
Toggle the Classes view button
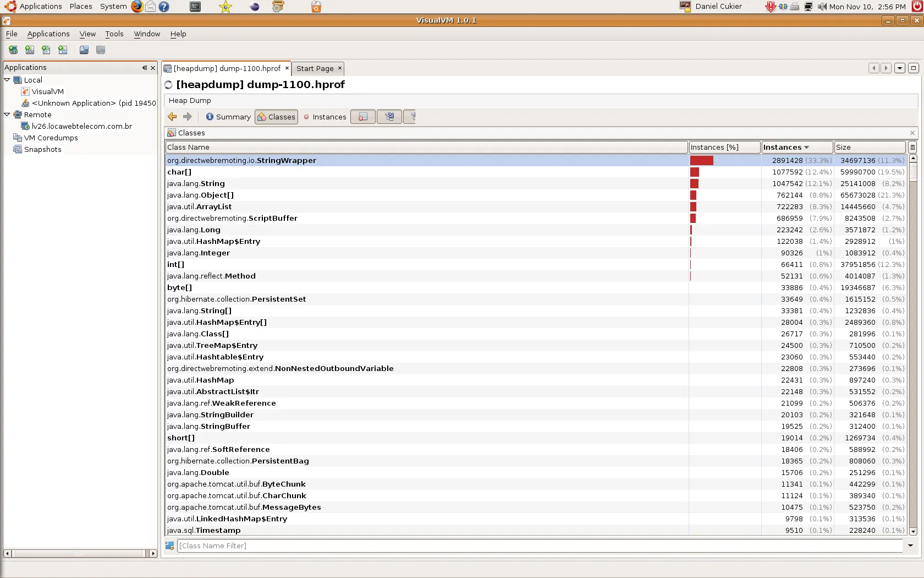[276, 117]
